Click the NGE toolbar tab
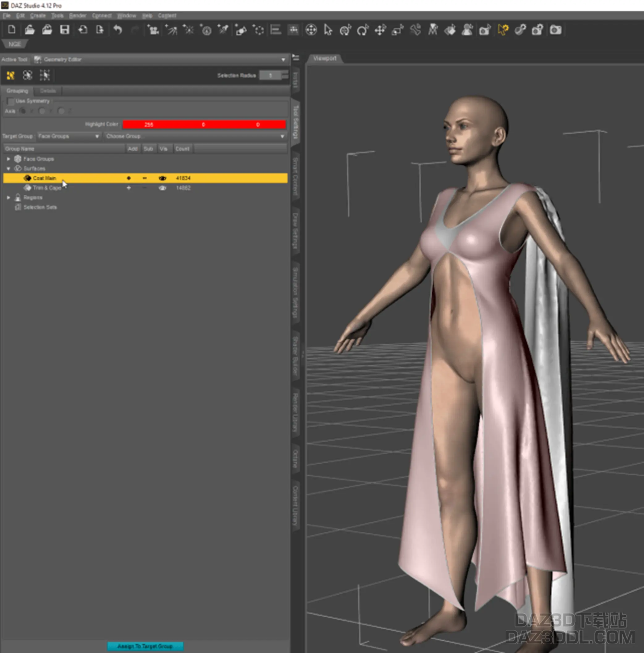The height and width of the screenshot is (653, 644). point(15,44)
